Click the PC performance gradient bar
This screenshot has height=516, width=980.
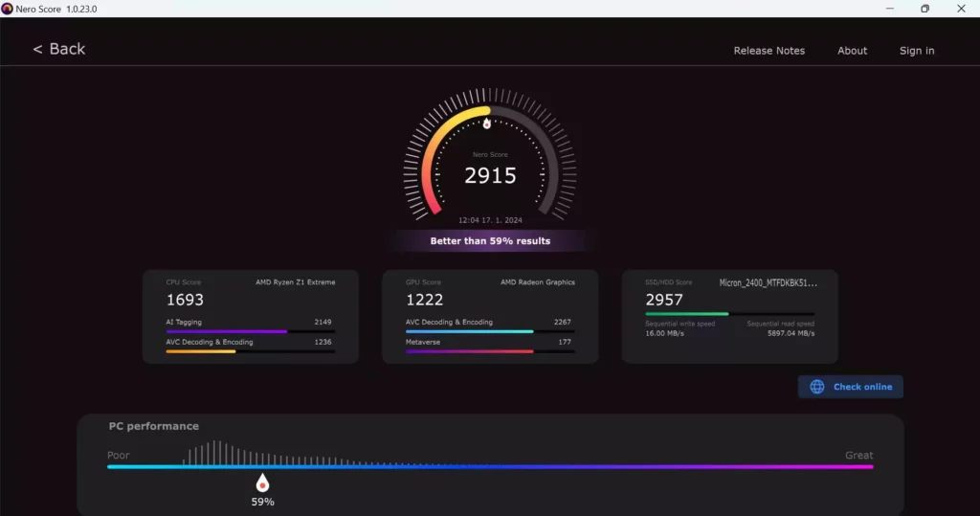point(490,467)
